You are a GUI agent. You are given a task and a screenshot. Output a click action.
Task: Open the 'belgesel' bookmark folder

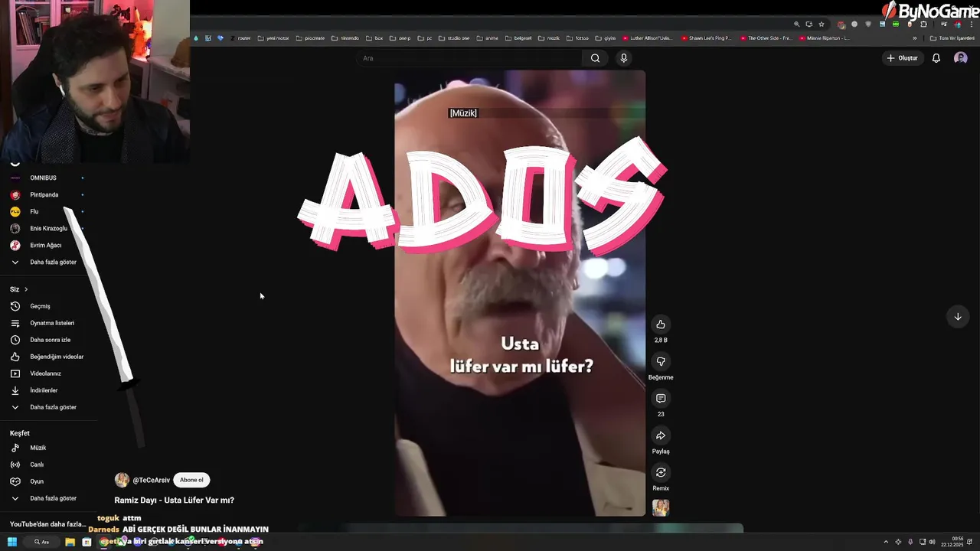tap(518, 37)
